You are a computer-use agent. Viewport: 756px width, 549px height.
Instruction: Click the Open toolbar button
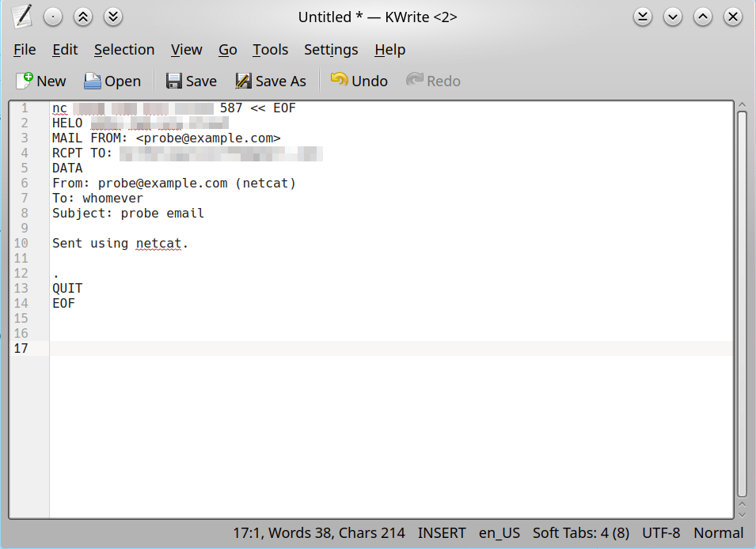112,81
